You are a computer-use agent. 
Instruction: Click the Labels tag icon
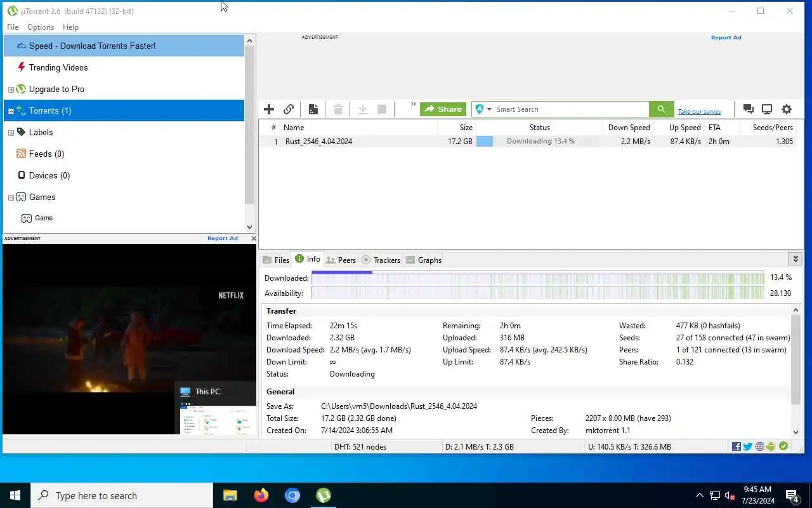pyautogui.click(x=21, y=132)
